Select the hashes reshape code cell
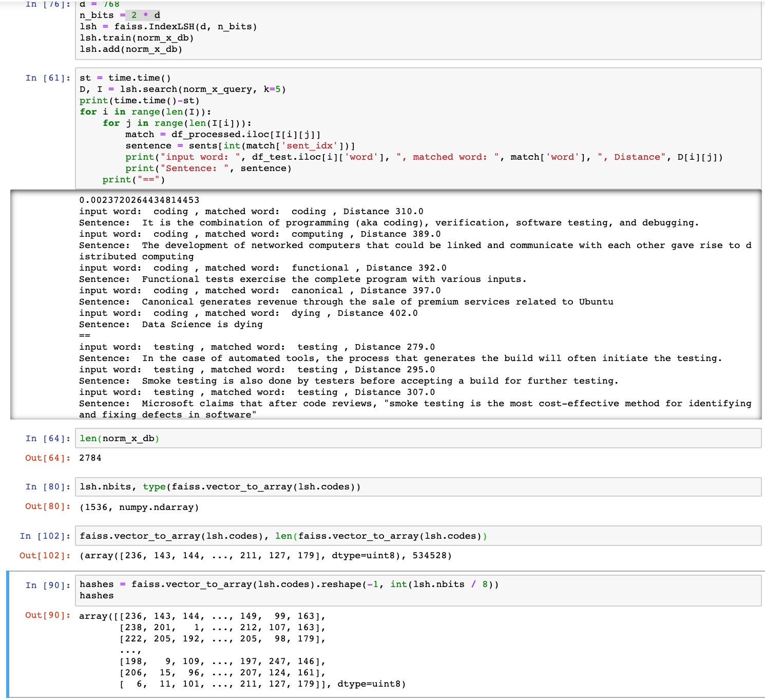 pos(418,590)
